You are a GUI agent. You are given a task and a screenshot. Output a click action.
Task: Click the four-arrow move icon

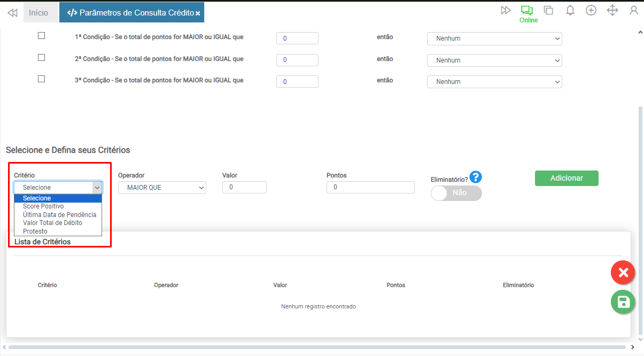click(x=612, y=10)
